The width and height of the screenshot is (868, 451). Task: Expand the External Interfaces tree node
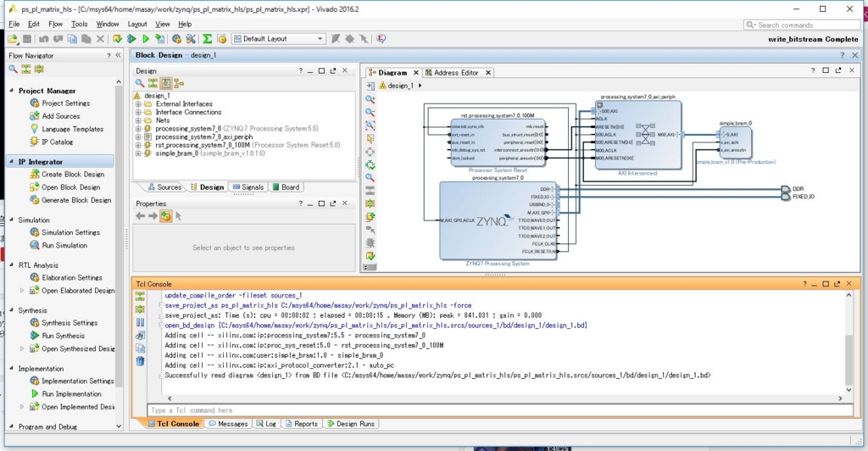(x=138, y=104)
